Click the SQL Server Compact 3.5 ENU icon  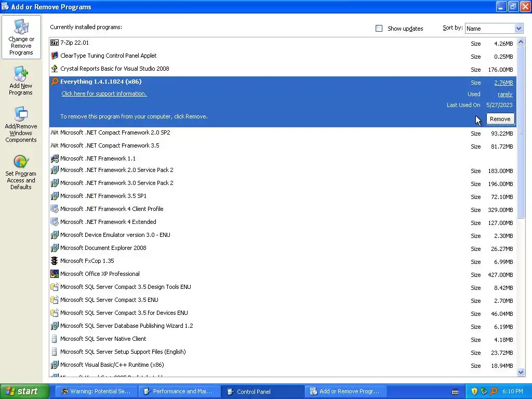pos(54,300)
